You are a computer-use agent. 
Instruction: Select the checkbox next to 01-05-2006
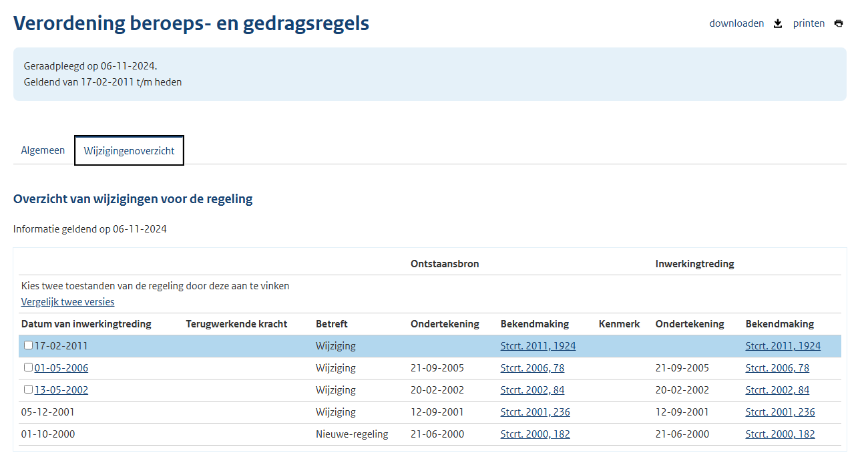click(28, 367)
